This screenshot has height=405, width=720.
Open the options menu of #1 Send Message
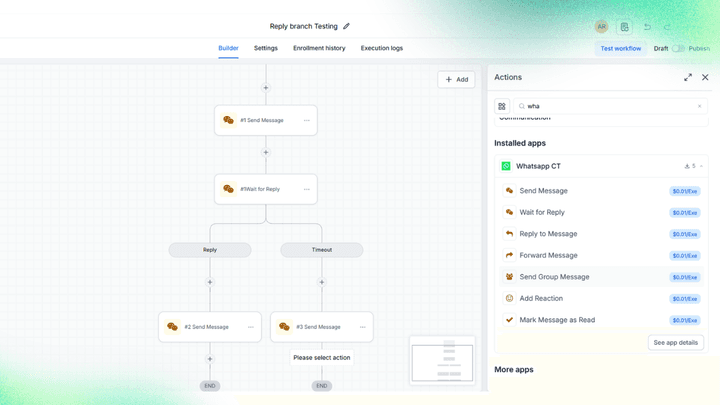[x=307, y=120]
